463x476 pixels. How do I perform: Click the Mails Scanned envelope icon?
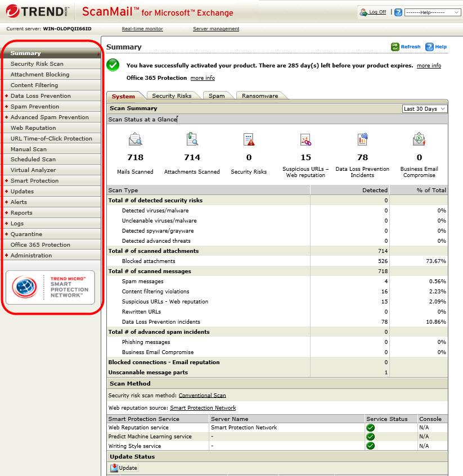pos(135,139)
